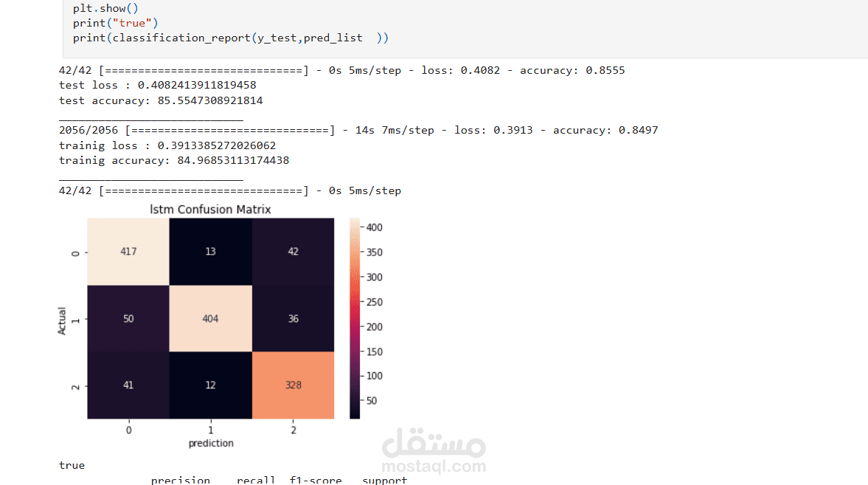The width and height of the screenshot is (868, 485).
Task: Click the confusion matrix cell showing 12
Action: 210,385
